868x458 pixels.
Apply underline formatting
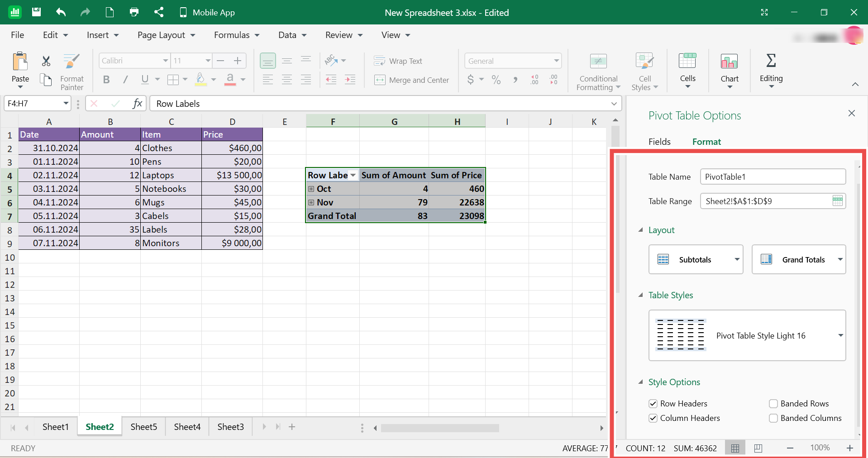coord(145,80)
